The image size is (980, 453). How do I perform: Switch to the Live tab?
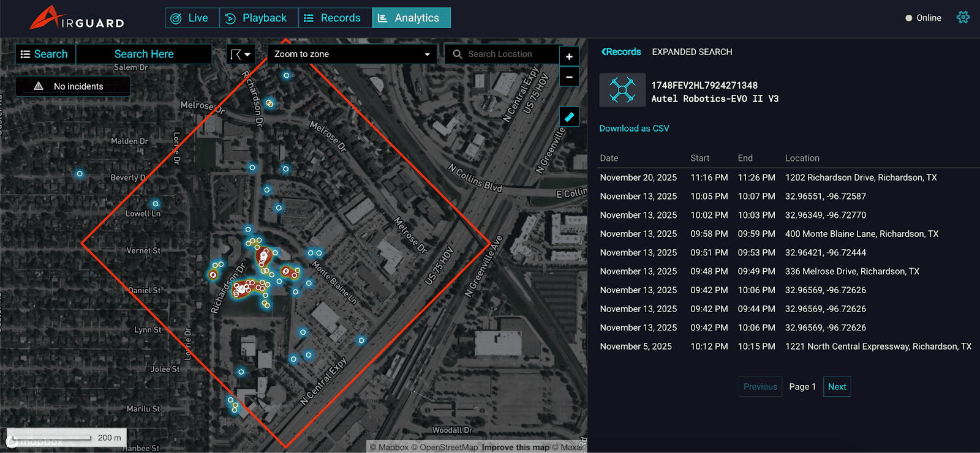(x=191, y=18)
